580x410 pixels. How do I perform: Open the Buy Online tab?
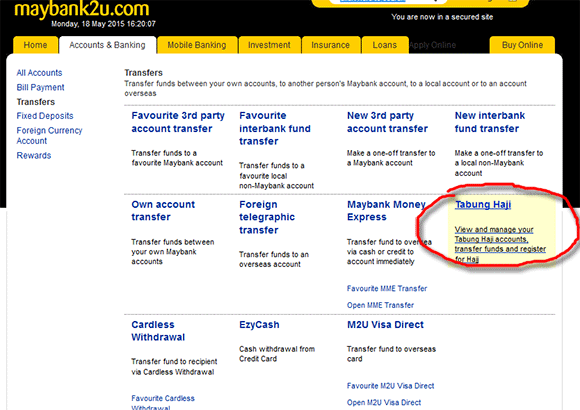(522, 45)
